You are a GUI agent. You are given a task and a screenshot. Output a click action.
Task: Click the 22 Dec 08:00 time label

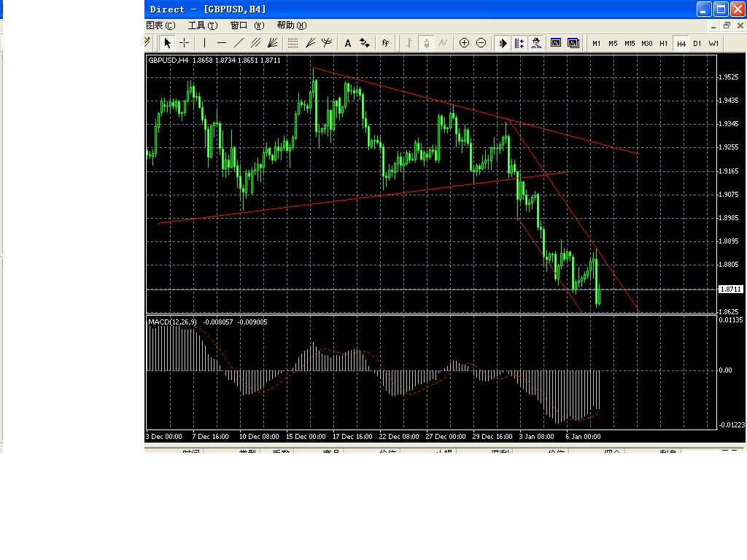tap(399, 436)
